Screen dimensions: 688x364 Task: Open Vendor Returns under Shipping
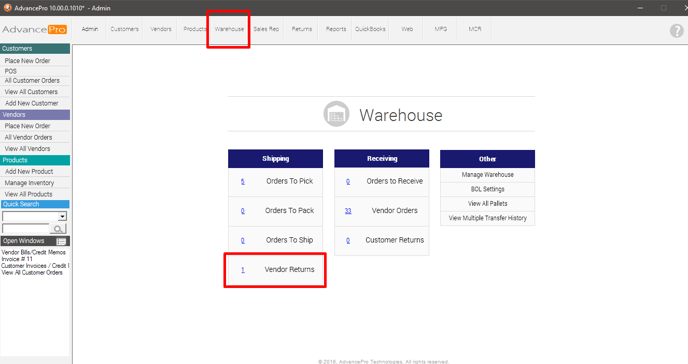click(x=289, y=269)
